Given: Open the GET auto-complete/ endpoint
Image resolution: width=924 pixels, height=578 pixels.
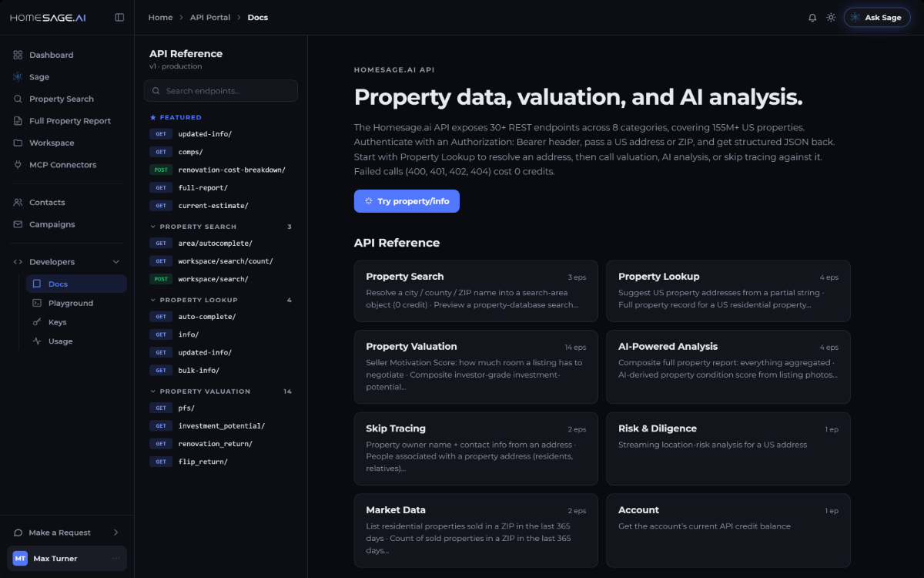Looking at the screenshot, I should click(x=221, y=317).
